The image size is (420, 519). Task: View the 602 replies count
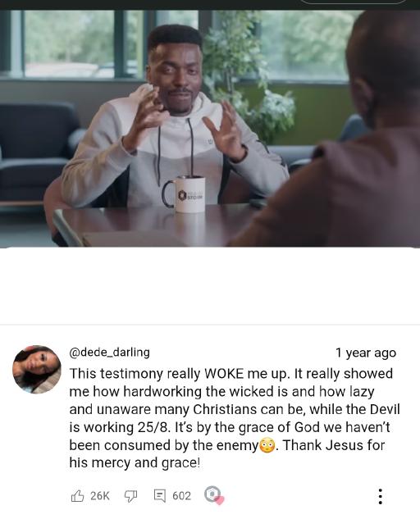(x=181, y=496)
